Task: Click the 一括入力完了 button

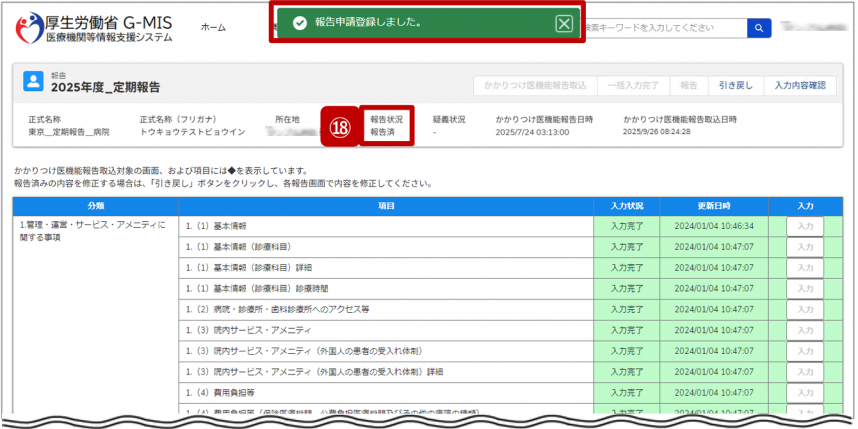Action: 632,86
